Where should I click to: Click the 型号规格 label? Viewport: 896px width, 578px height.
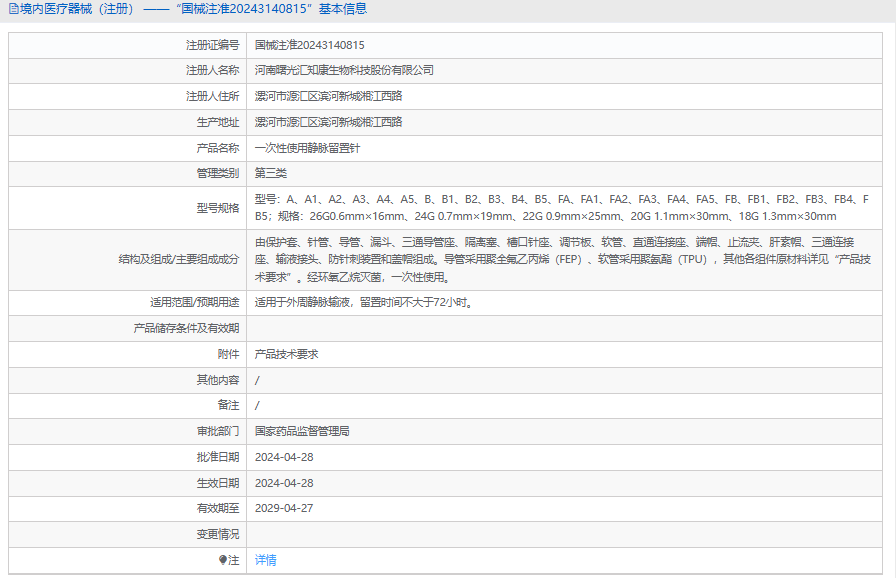click(218, 208)
